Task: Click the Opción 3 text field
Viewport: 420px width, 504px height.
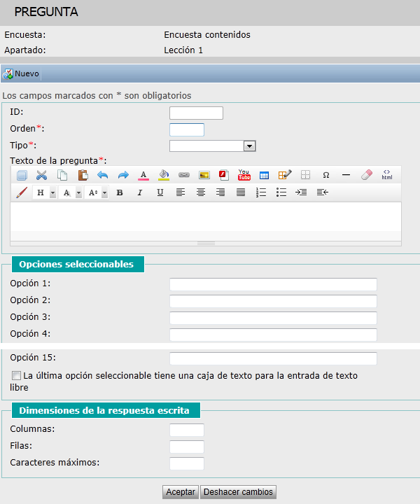Action: 273,318
